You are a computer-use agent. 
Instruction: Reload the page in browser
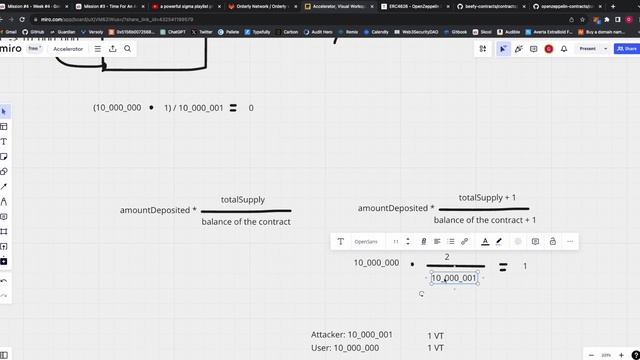tap(22, 20)
